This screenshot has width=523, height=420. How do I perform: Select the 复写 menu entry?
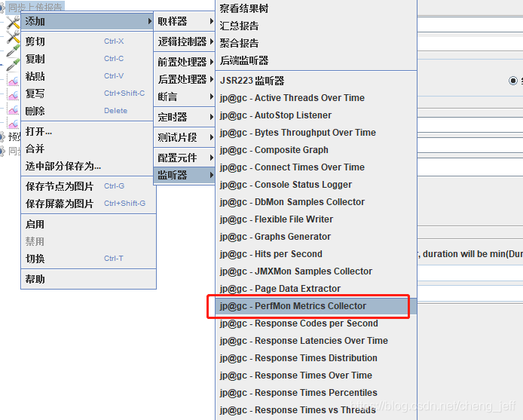[87, 94]
